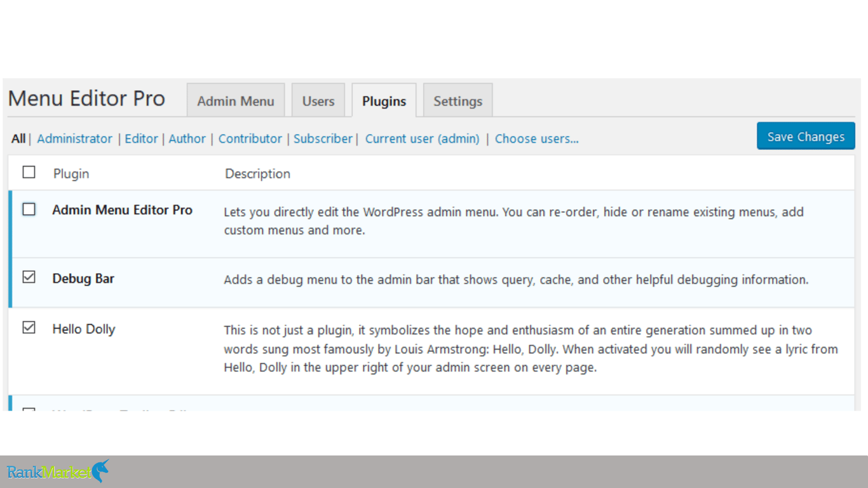Click the Save Changes button
This screenshot has height=488, width=868.
(x=806, y=137)
